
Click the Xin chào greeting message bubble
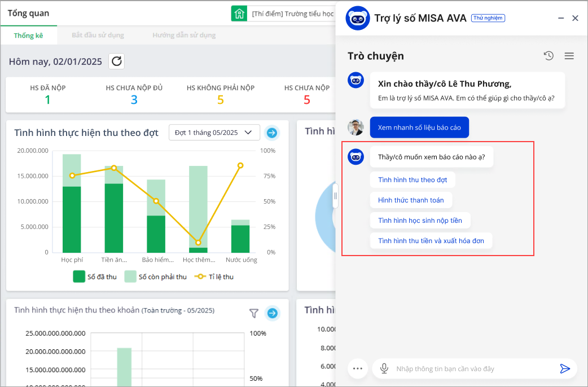tap(467, 90)
